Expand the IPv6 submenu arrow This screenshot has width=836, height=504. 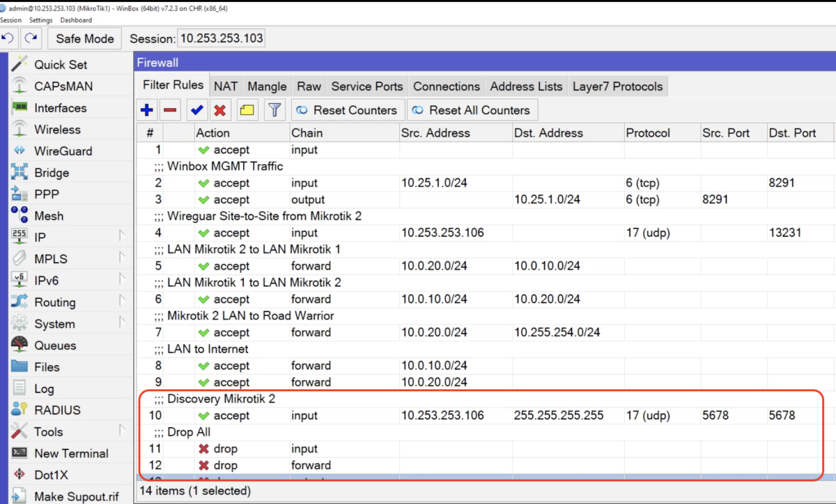[x=123, y=280]
